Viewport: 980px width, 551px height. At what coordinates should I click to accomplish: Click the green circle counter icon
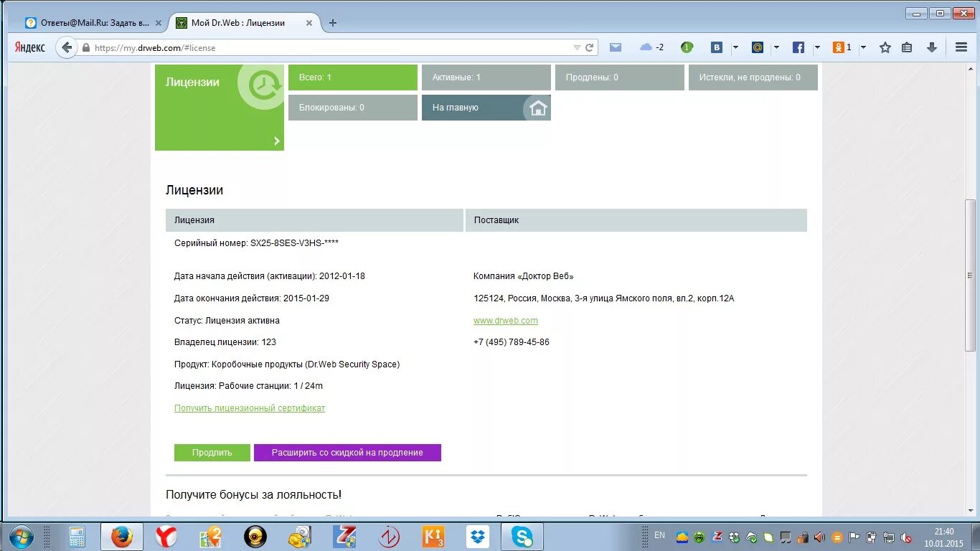[687, 47]
